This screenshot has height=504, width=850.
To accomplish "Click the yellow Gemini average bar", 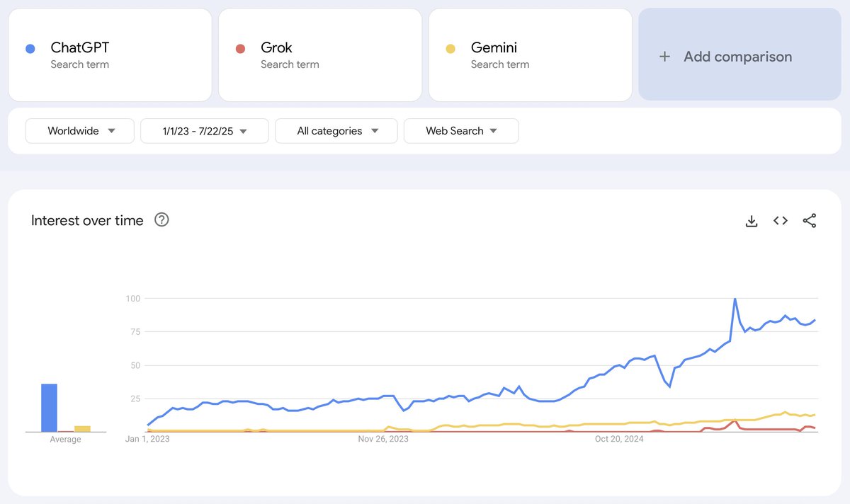I will (82, 429).
